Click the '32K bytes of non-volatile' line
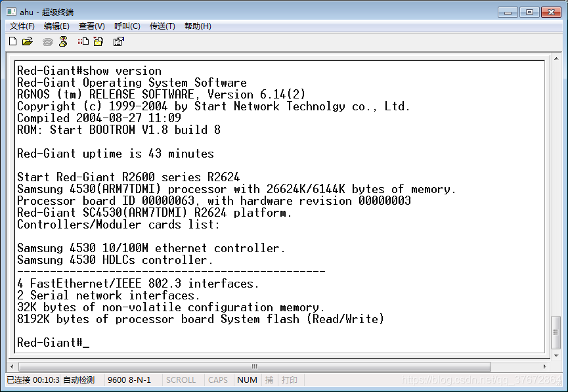 [171, 307]
